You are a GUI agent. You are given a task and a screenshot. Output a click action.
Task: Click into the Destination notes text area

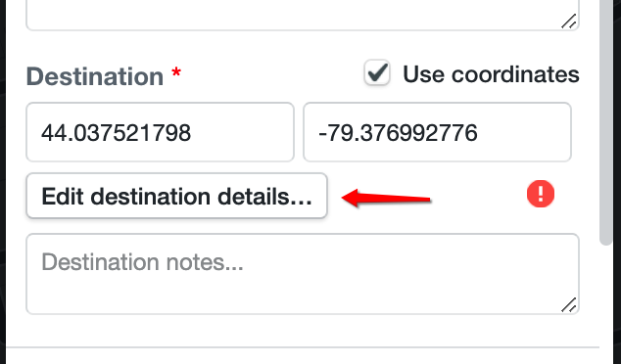[303, 274]
